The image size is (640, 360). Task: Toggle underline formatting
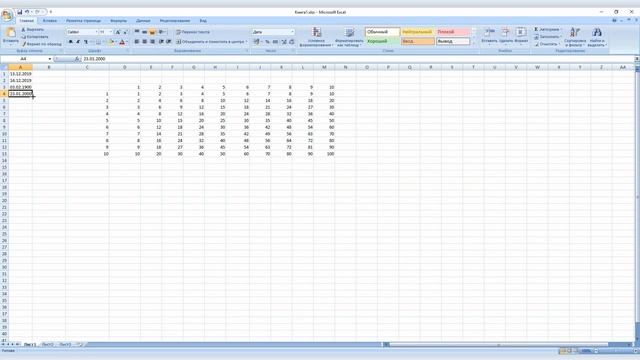coord(86,42)
